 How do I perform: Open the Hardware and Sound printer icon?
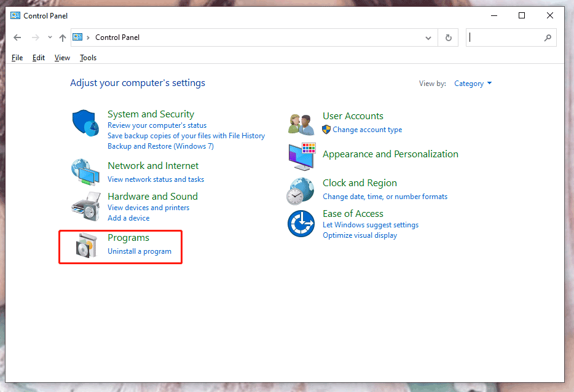click(x=86, y=206)
